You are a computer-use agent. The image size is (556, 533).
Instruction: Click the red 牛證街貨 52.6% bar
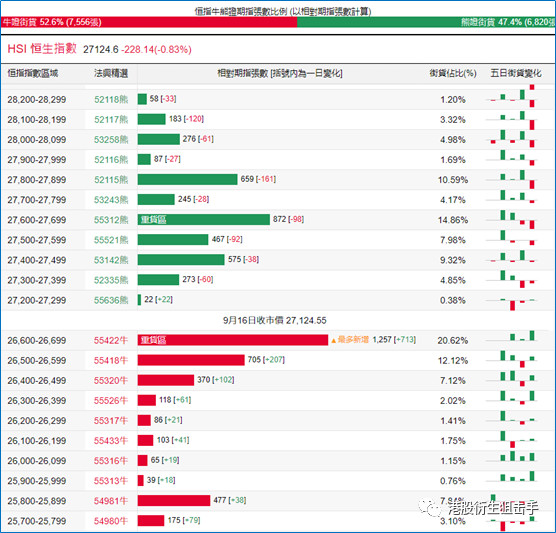coord(149,22)
